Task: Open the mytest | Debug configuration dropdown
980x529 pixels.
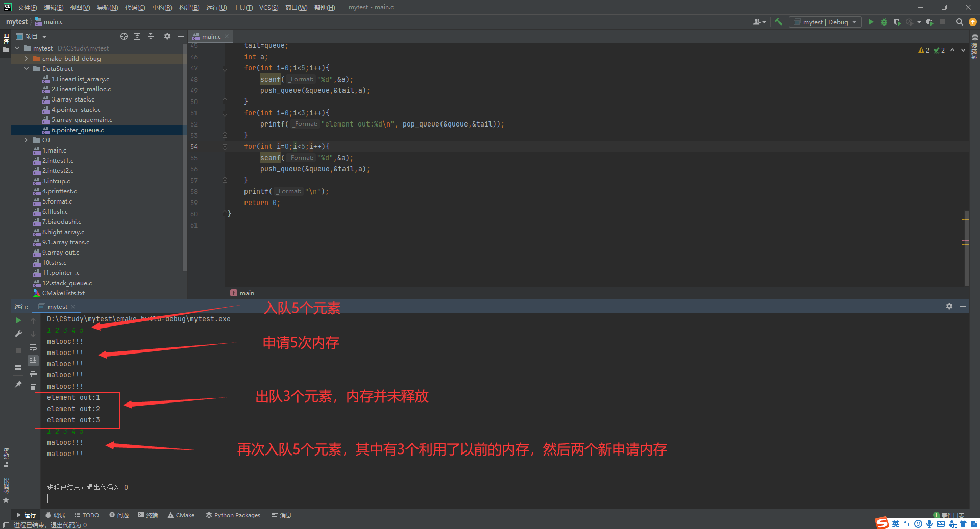Action: [x=825, y=22]
